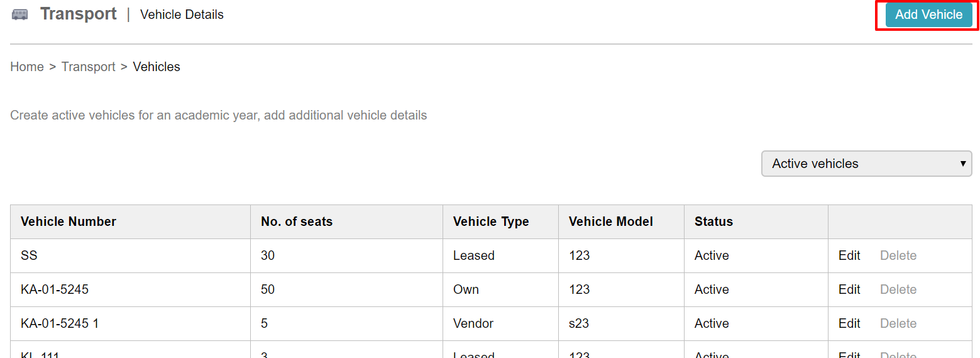The width and height of the screenshot is (980, 358).
Task: Select the KA-01-5245 1 vehicle number cell
Action: pyautogui.click(x=131, y=323)
